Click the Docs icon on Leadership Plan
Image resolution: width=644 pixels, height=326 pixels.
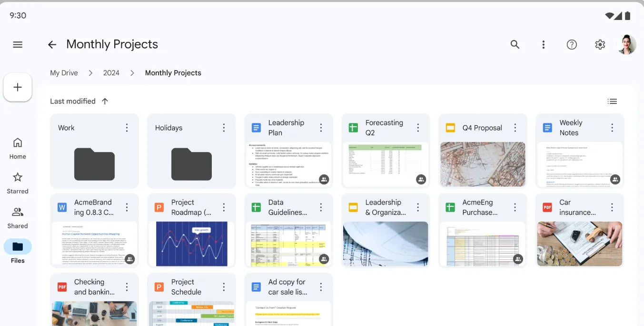(x=256, y=128)
